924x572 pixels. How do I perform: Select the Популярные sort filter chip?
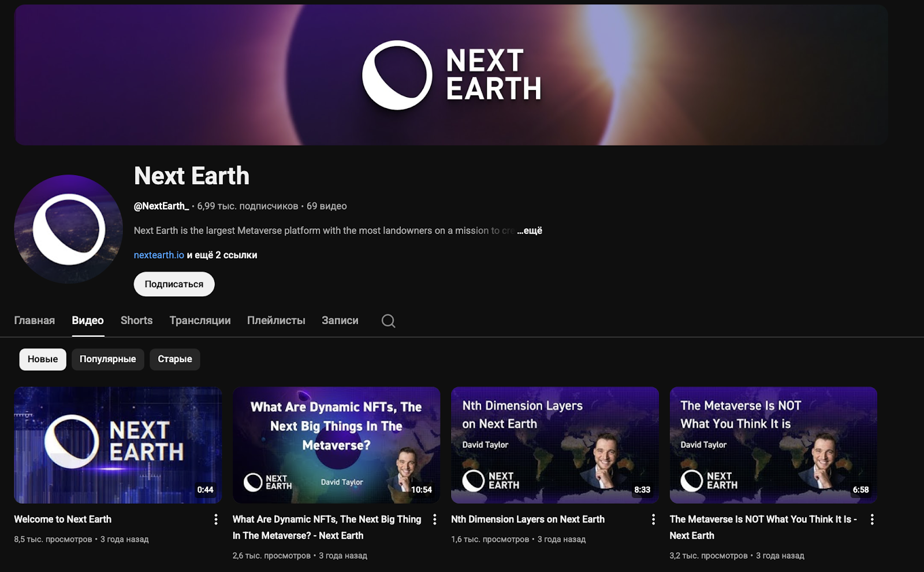107,359
